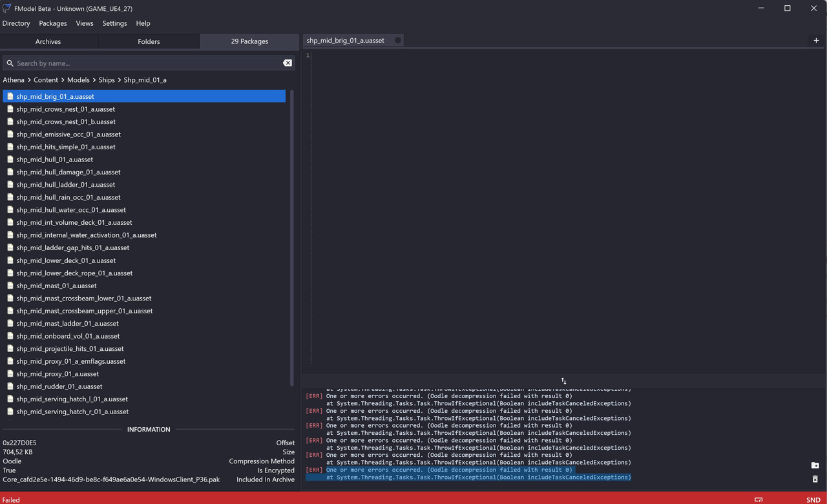
Task: Select shp_mid_brig_01_a.uasset in list
Action: (144, 96)
